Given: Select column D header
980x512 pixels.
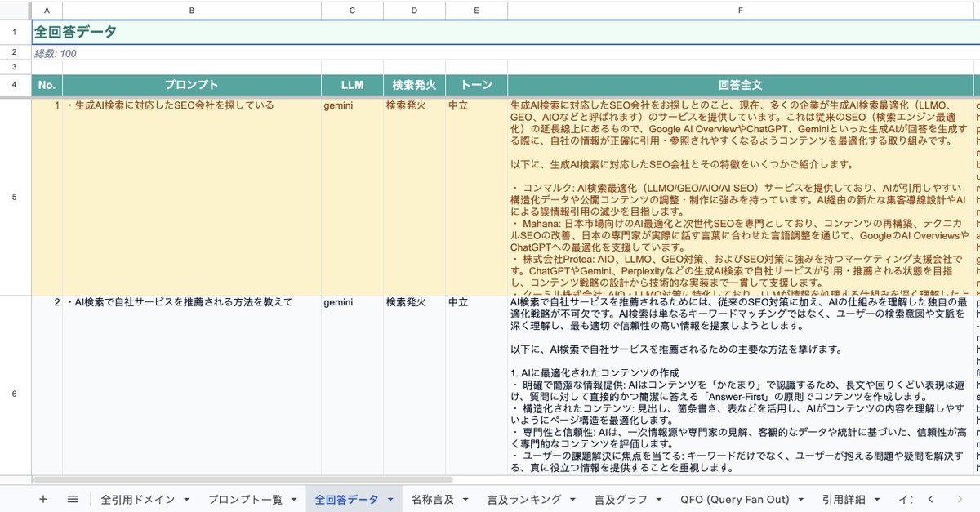Looking at the screenshot, I should [415, 10].
